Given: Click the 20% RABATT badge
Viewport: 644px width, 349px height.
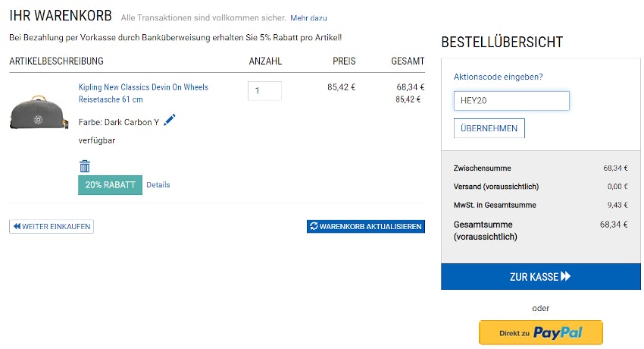Looking at the screenshot, I should [x=110, y=185].
